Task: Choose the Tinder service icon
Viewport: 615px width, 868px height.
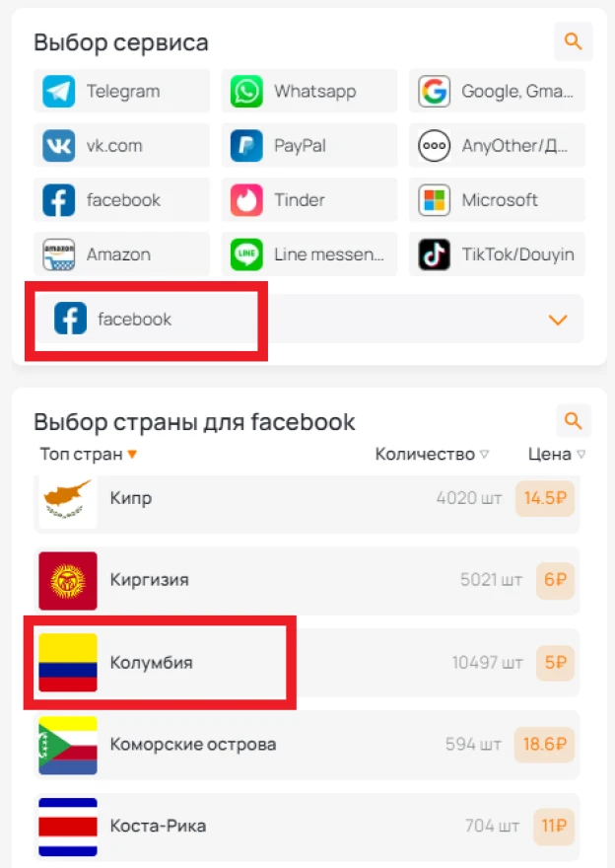Action: click(246, 200)
